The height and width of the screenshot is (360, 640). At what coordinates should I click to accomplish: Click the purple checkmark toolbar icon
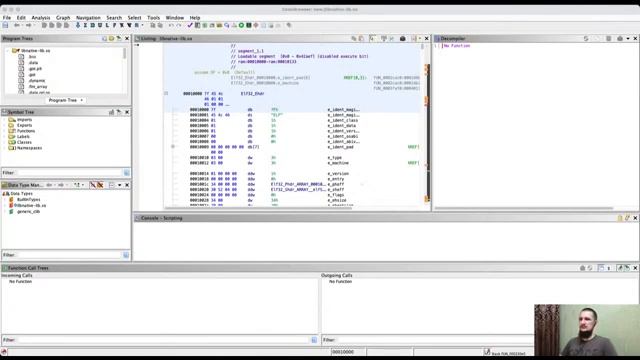(x=190, y=25)
